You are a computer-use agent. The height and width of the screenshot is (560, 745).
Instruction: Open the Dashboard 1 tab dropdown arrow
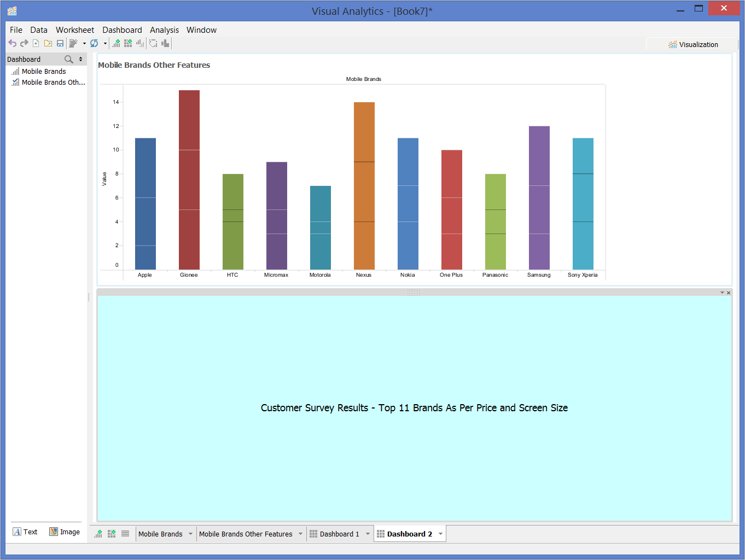368,534
